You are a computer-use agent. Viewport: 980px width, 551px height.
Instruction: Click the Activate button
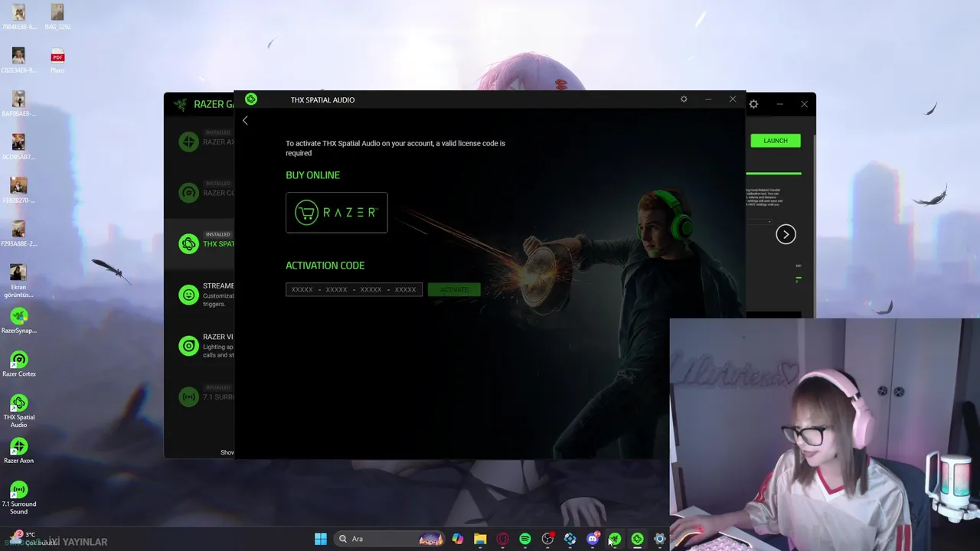pyautogui.click(x=454, y=289)
